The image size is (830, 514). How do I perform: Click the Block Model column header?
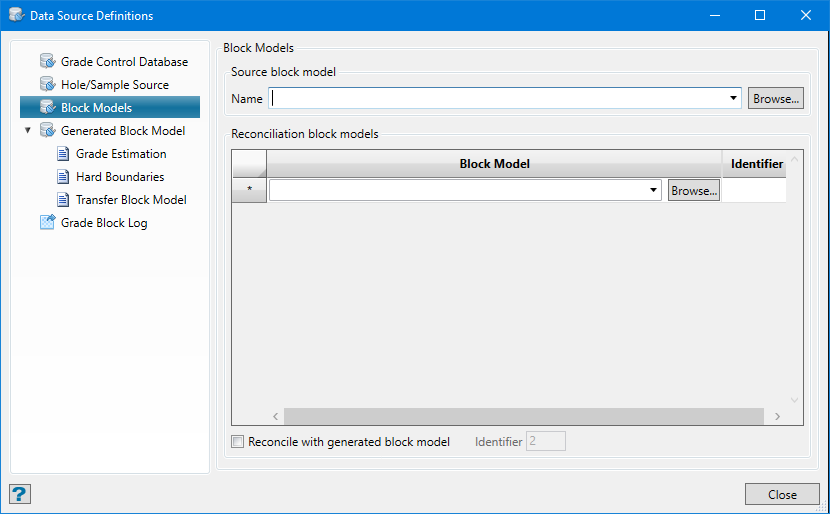pyautogui.click(x=494, y=163)
